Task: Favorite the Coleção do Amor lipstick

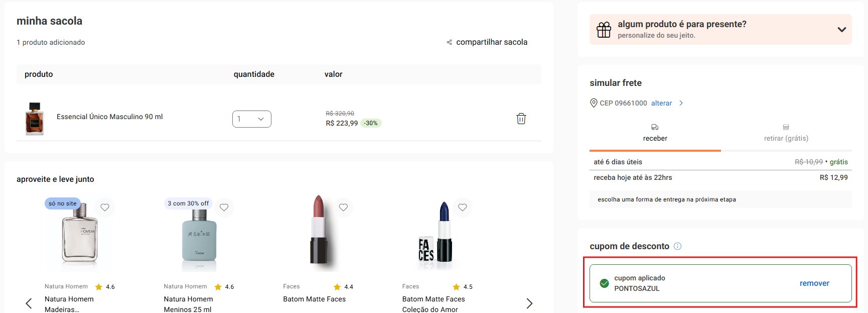Action: [x=463, y=207]
